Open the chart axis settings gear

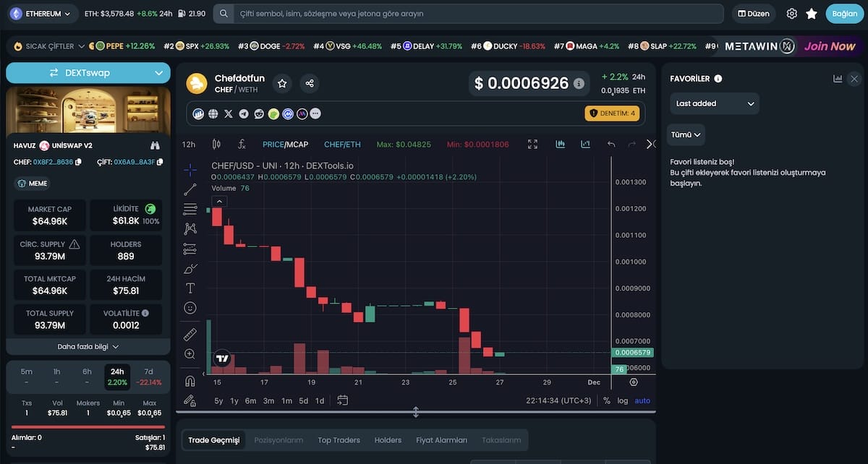tap(634, 382)
